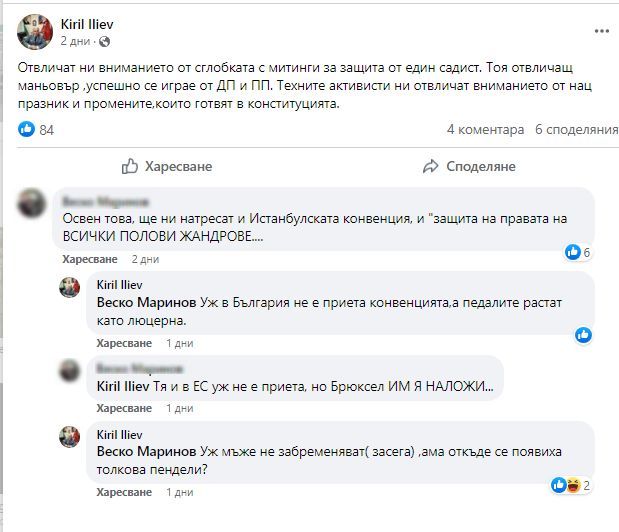Click the like reaction with count 6

tap(578, 252)
